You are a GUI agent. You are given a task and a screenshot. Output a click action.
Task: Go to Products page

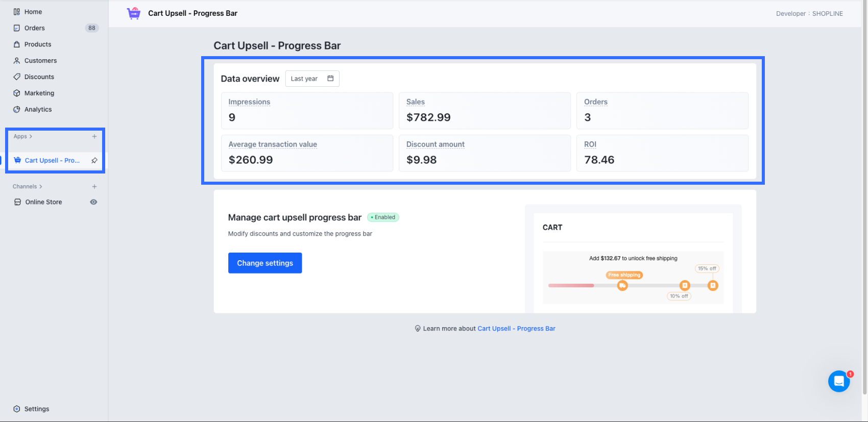38,44
